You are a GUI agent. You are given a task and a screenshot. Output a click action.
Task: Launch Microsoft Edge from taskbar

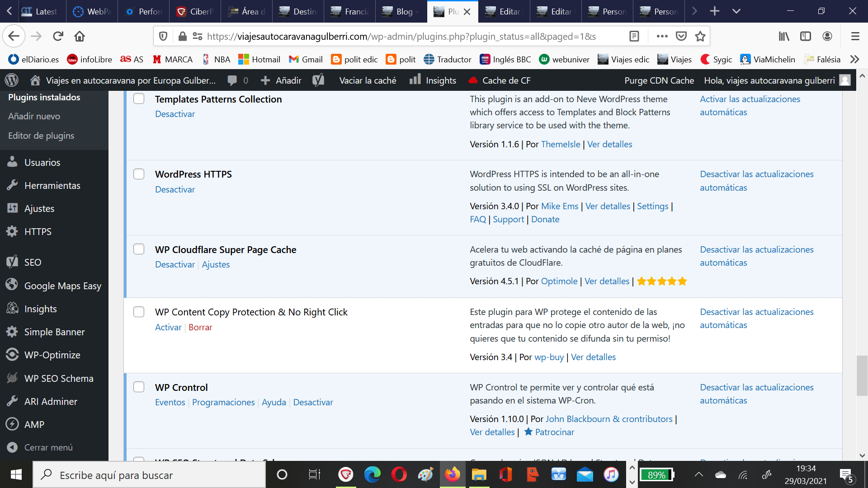[373, 474]
